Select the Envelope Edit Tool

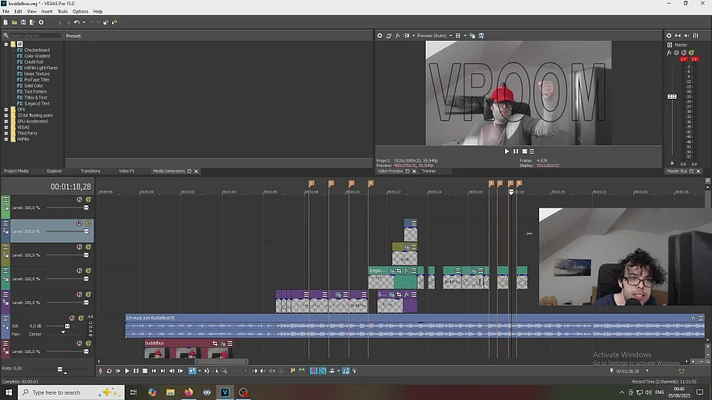tap(207, 371)
